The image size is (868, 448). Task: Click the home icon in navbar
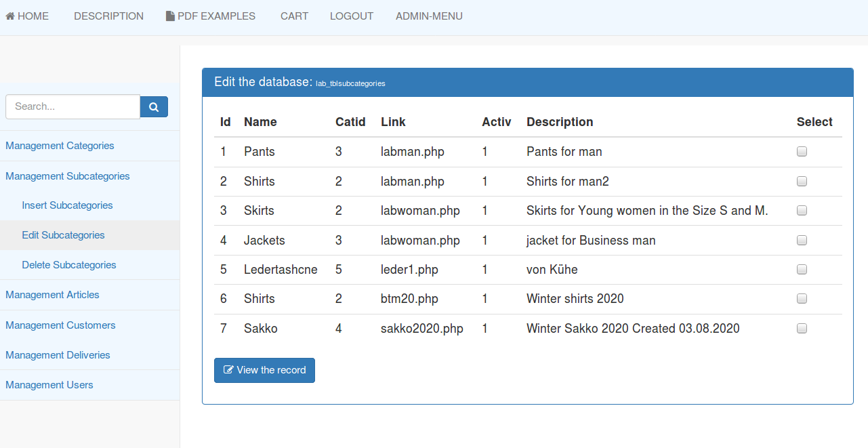10,16
